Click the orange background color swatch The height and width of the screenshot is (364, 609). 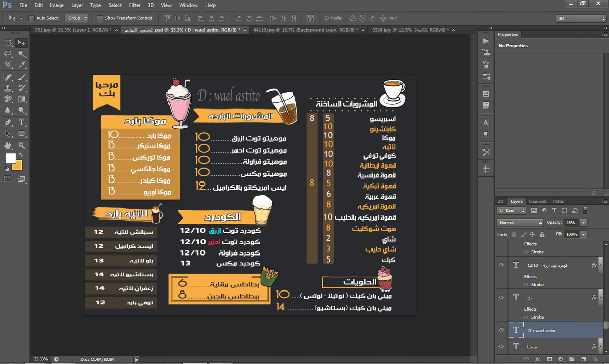tap(17, 165)
